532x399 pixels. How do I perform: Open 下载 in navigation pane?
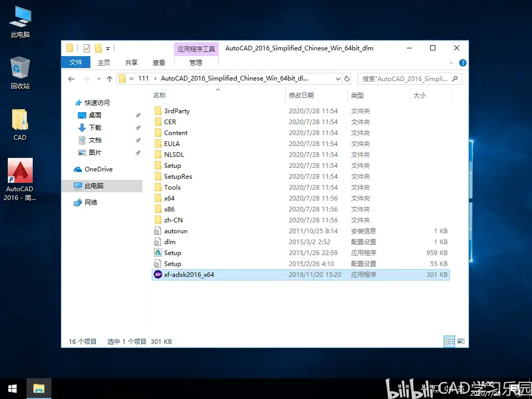point(95,128)
